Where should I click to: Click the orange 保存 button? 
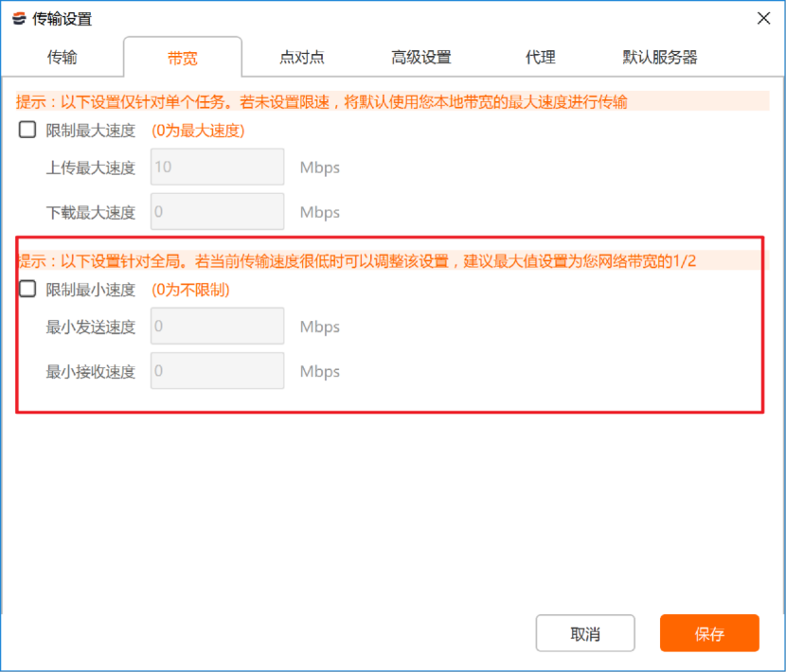[x=709, y=634]
